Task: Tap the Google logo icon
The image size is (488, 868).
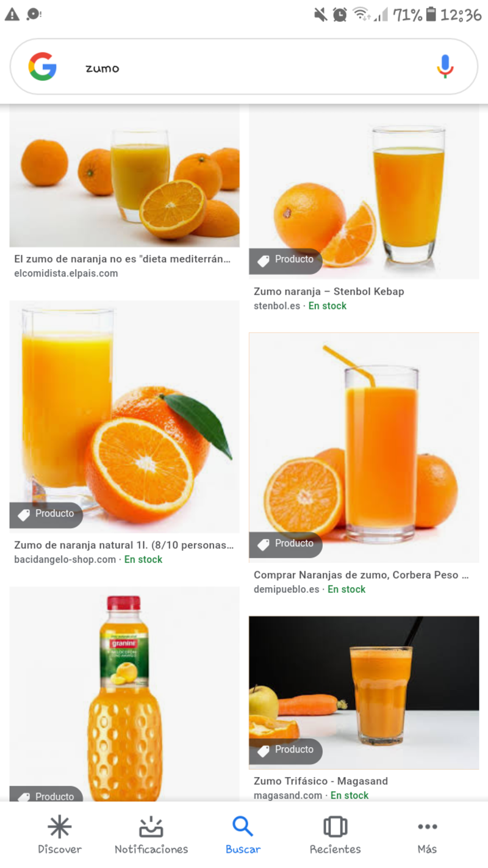Action: tap(43, 67)
